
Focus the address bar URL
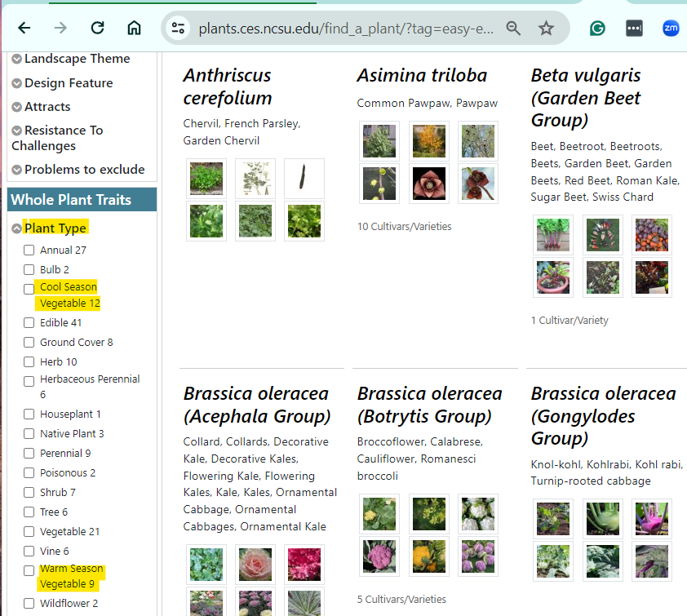346,29
